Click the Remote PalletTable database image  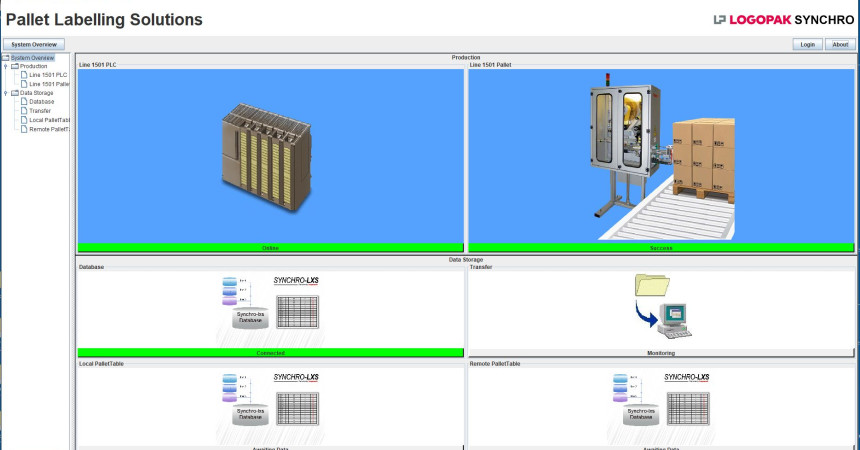pos(661,406)
